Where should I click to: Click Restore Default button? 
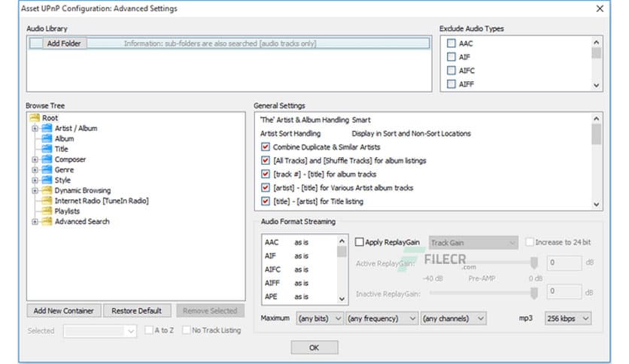(x=137, y=311)
